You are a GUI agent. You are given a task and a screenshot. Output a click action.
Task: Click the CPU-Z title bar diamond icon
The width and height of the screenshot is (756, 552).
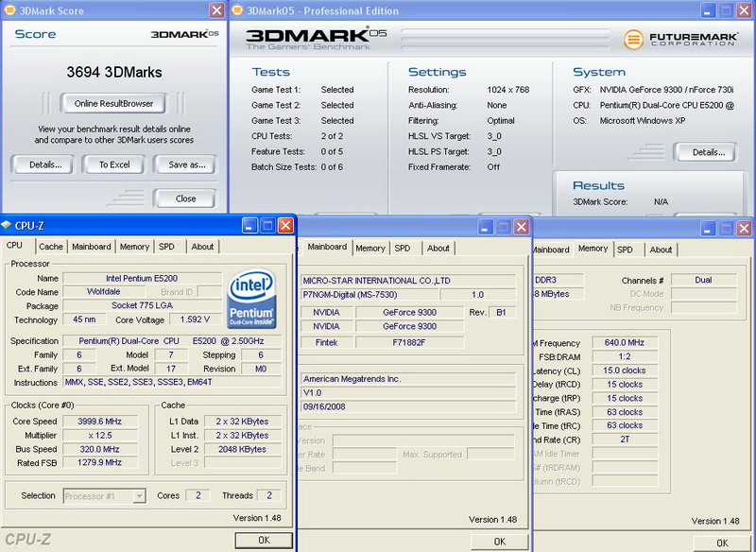click(7, 225)
